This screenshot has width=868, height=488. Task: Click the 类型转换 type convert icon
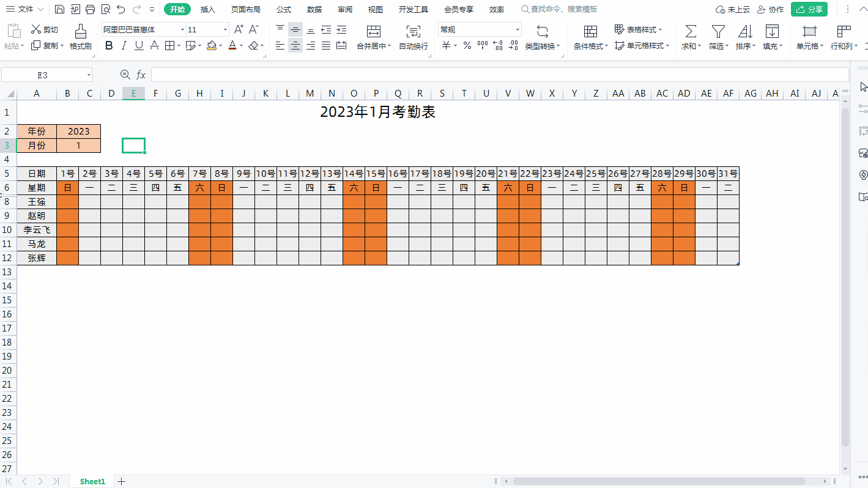(x=543, y=32)
